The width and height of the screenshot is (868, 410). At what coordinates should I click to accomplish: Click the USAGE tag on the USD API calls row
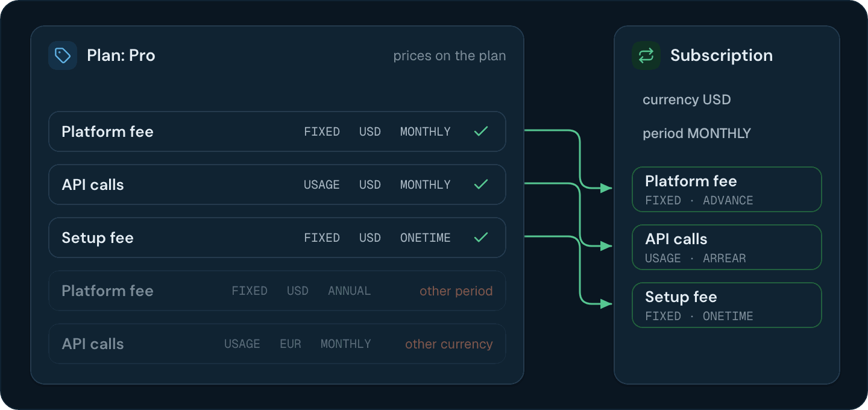[322, 184]
